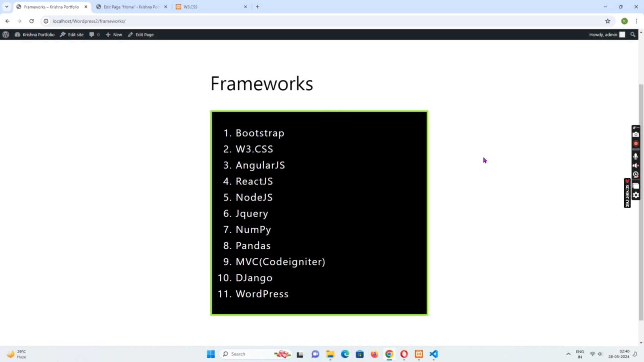The height and width of the screenshot is (362, 644).
Task: Click the admin bar search magnifier
Action: pyautogui.click(x=633, y=35)
